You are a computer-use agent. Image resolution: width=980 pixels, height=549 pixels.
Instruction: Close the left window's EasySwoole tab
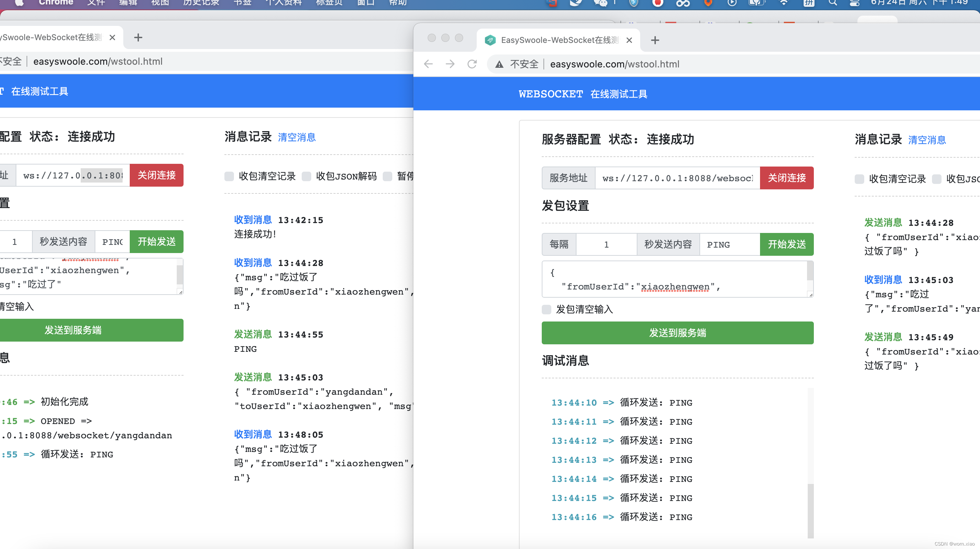click(x=112, y=38)
